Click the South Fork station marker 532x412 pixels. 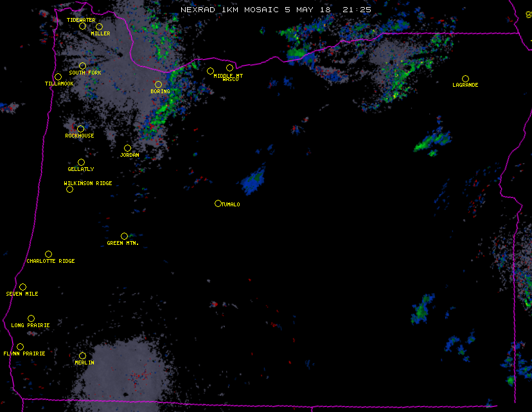click(82, 66)
